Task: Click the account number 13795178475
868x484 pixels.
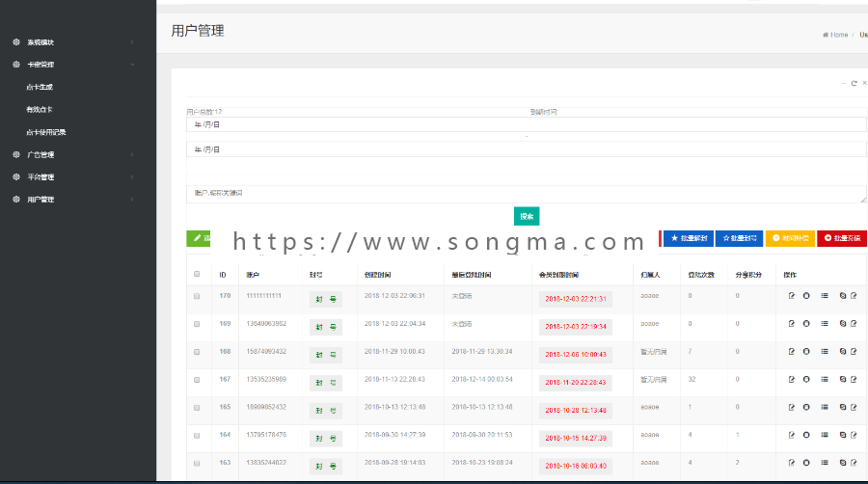Action: pos(266,435)
